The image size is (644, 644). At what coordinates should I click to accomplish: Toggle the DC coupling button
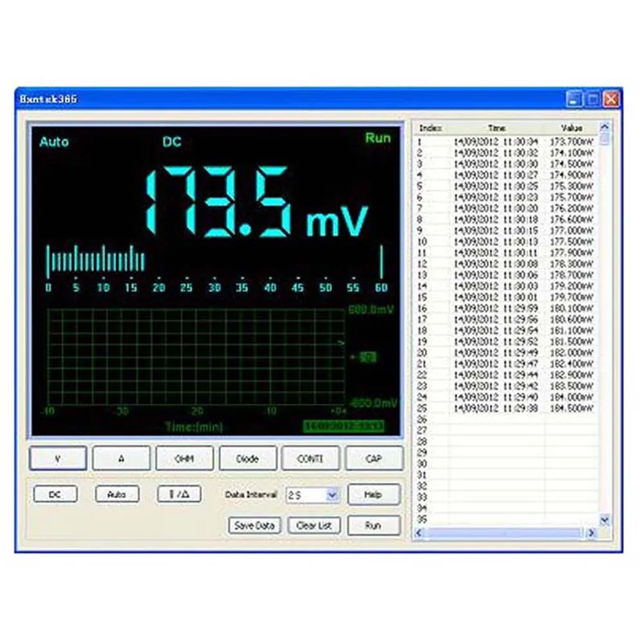(55, 495)
